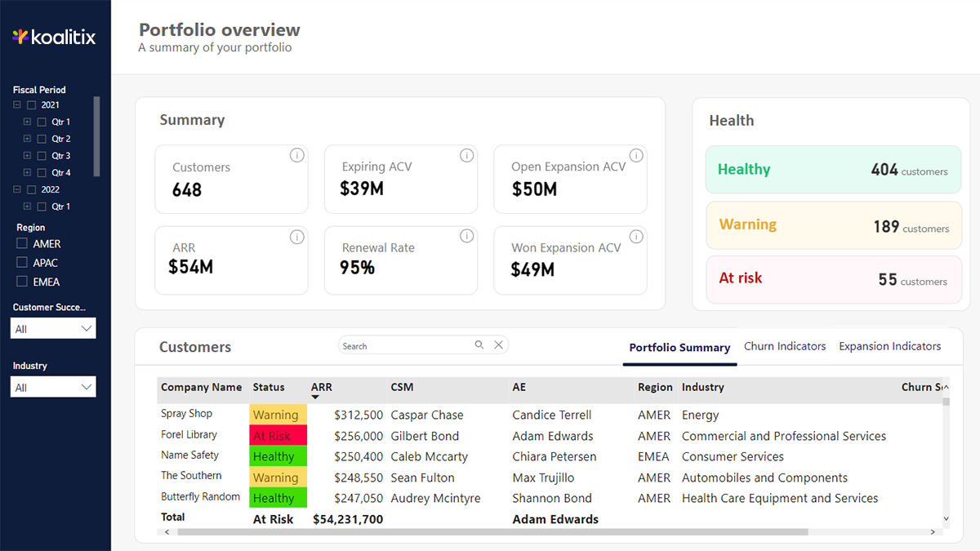This screenshot has width=980, height=551.
Task: Sort by Status column header
Action: pyautogui.click(x=269, y=387)
